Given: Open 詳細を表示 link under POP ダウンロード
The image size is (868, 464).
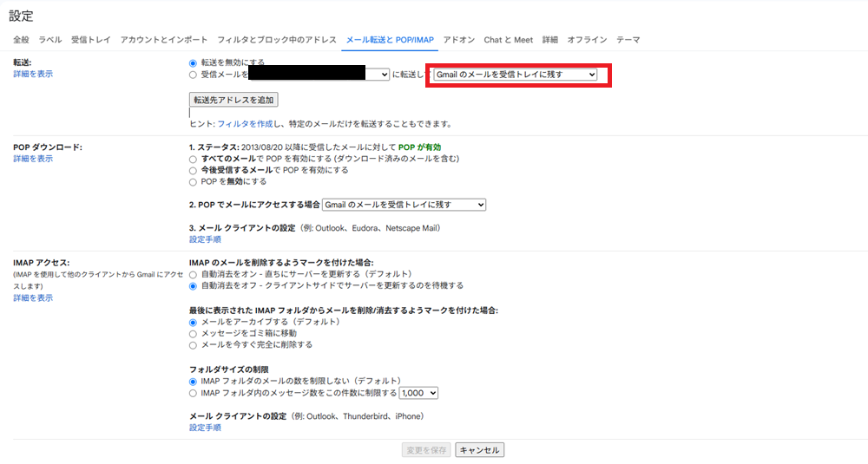Looking at the screenshot, I should coord(33,160).
